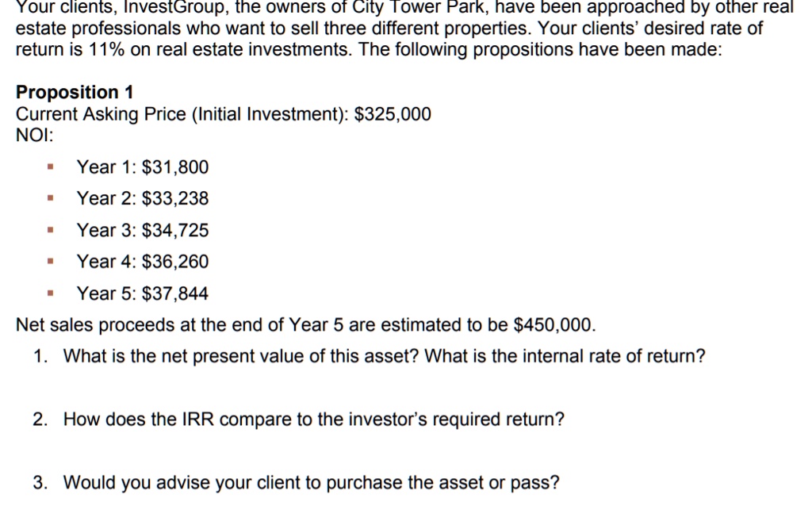Click the bullet beside Year 2 NOI
This screenshot has height=525, width=812.
tap(50, 197)
